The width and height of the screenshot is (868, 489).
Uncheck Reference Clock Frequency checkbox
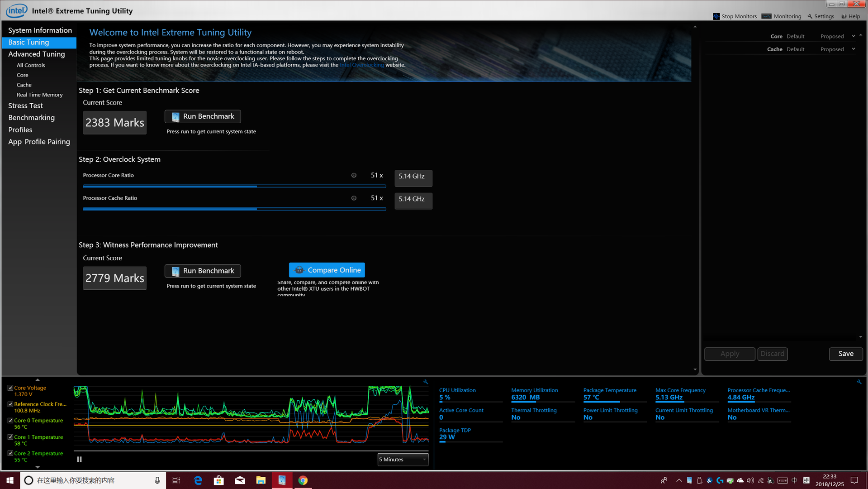[x=10, y=404]
